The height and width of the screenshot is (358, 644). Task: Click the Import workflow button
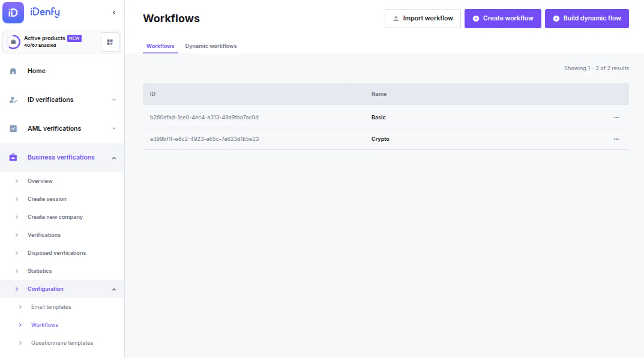423,19
